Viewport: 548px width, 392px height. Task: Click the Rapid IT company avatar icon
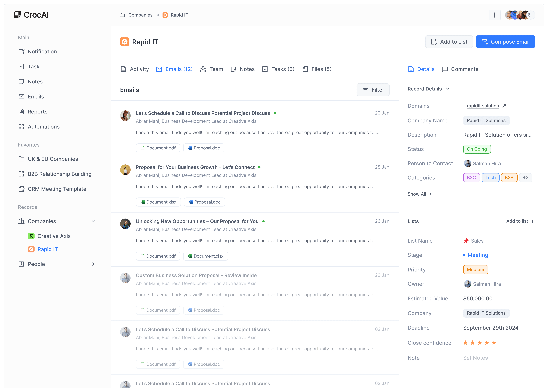tap(125, 41)
